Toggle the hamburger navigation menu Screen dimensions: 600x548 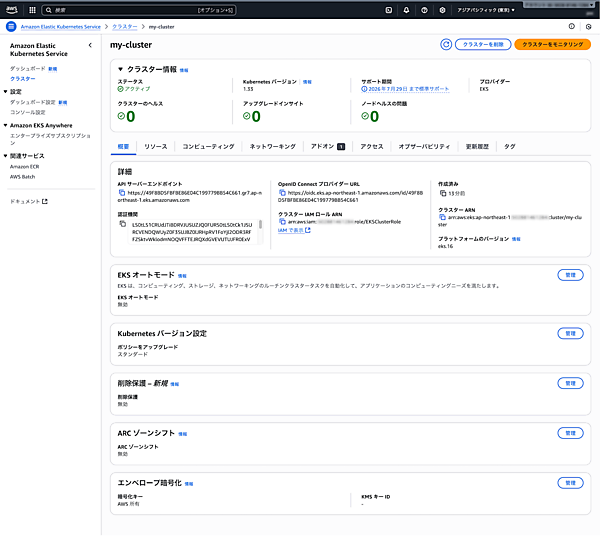(x=11, y=27)
